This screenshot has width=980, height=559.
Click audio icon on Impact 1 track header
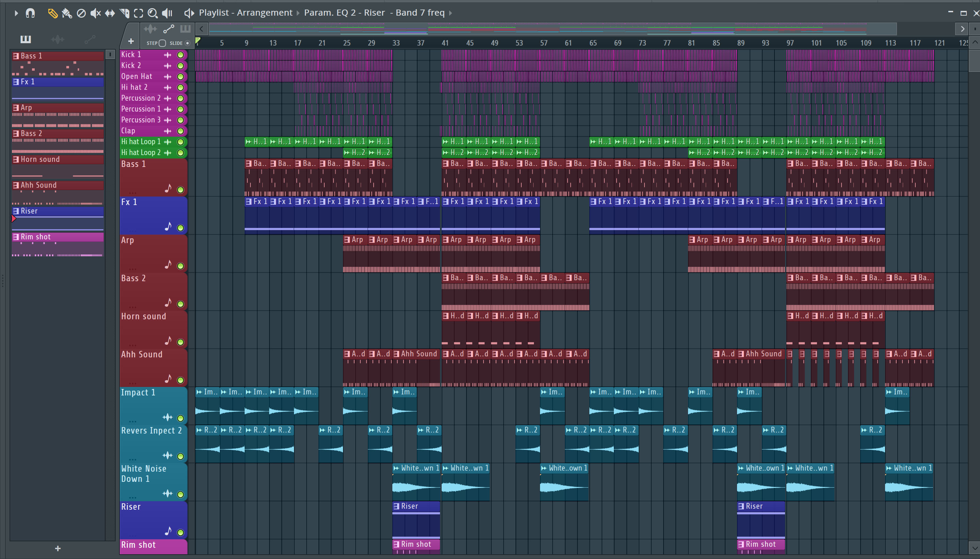click(x=167, y=417)
